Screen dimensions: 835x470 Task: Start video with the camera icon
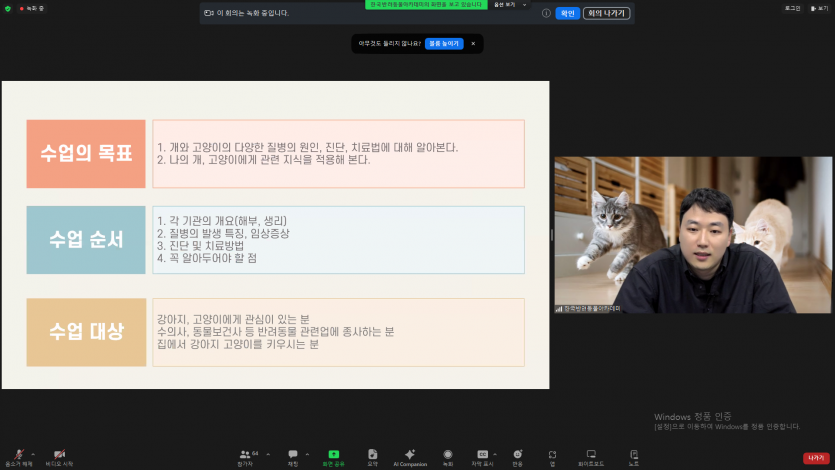tap(59, 455)
